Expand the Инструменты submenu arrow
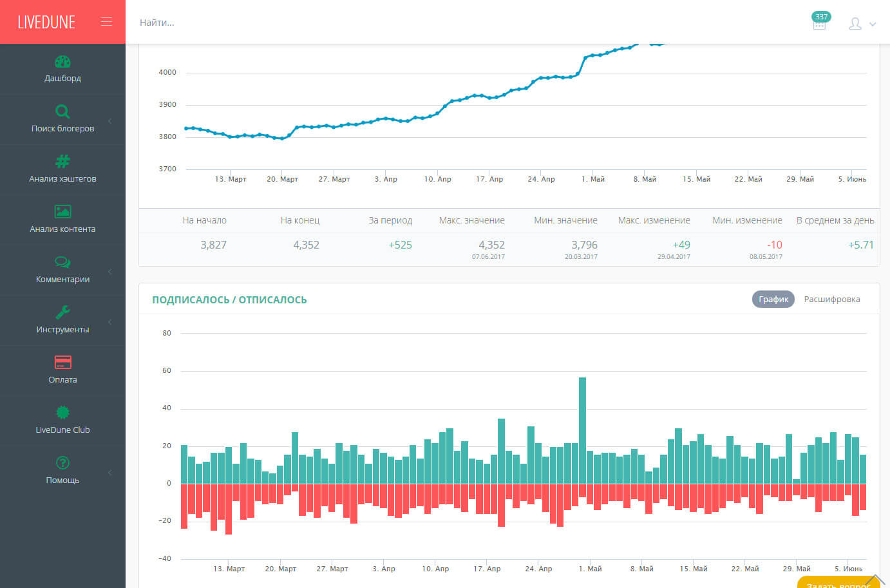 pyautogui.click(x=110, y=322)
